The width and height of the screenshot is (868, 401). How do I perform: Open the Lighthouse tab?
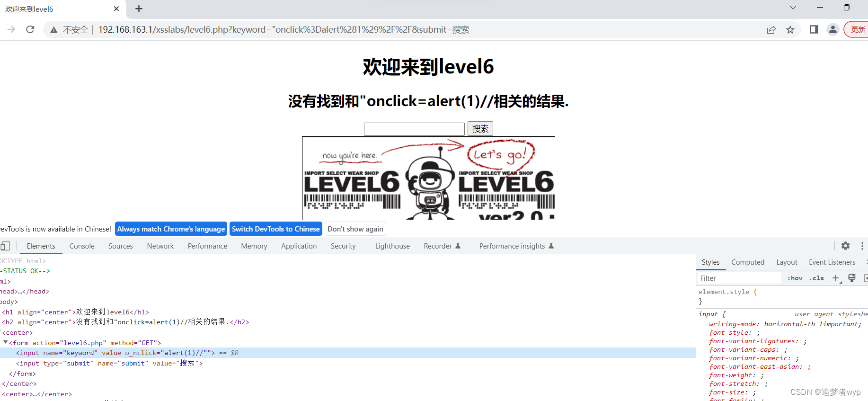[x=392, y=246]
